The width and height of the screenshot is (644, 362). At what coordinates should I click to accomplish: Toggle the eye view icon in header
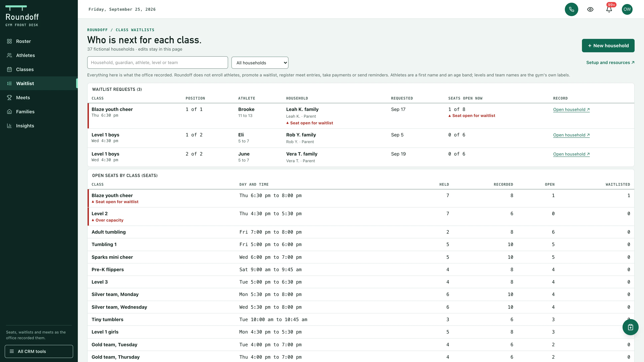[x=590, y=9]
